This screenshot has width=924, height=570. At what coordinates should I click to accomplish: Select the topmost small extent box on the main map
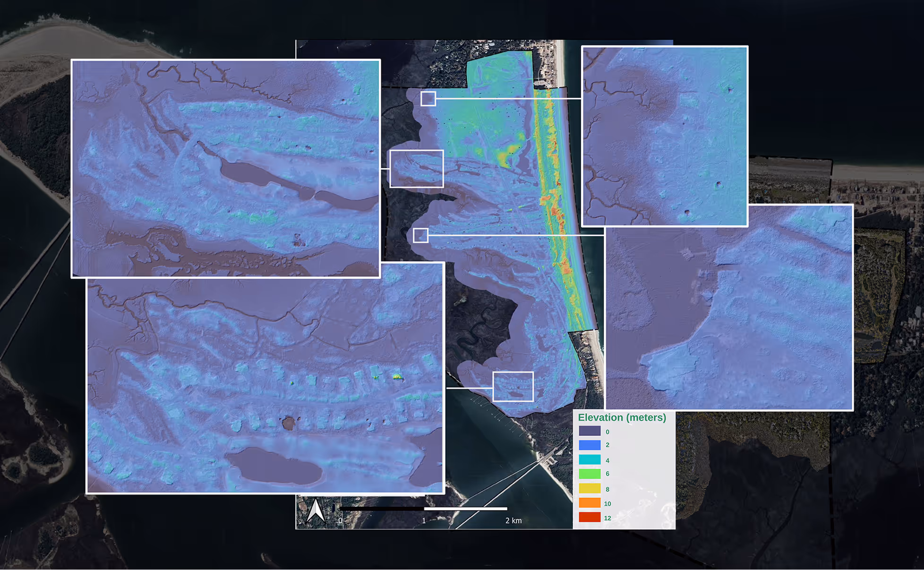428,99
